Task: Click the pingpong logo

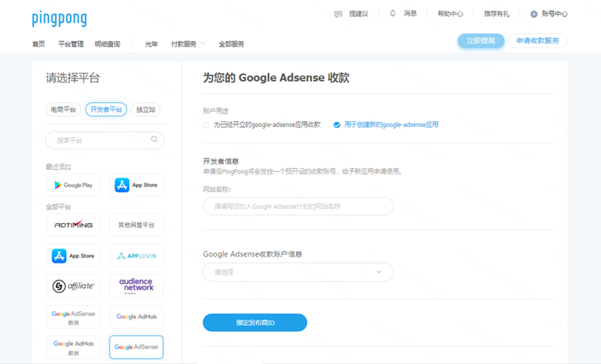Action: (59, 19)
